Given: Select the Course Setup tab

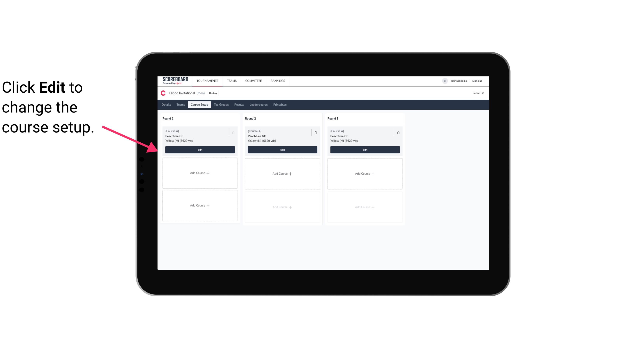Looking at the screenshot, I should tap(199, 104).
